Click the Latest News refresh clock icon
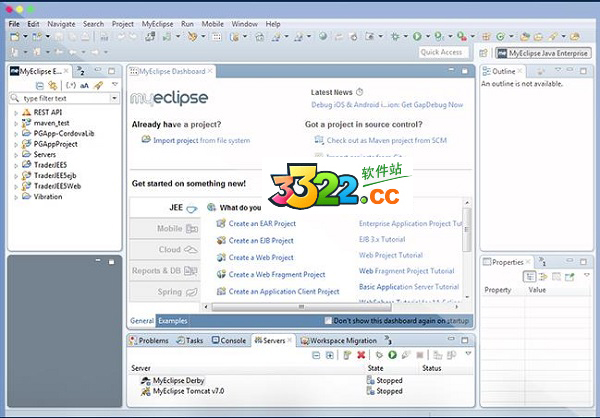 coord(359,92)
